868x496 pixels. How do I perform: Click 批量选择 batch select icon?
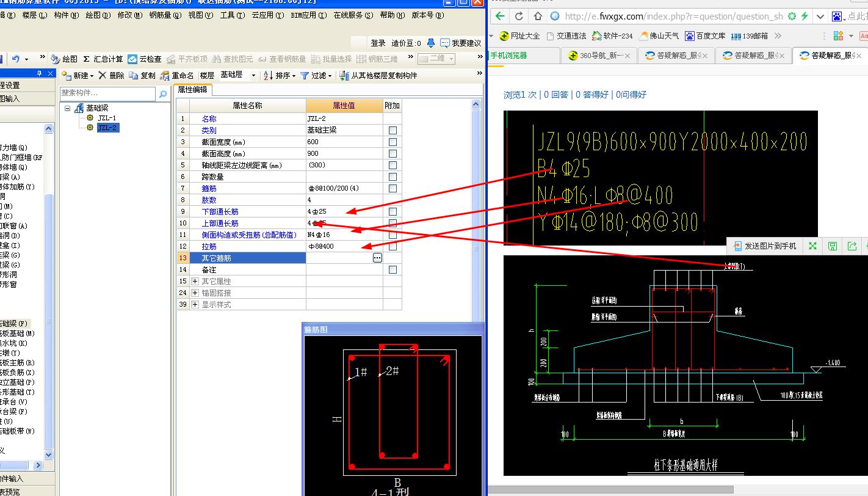coord(316,59)
